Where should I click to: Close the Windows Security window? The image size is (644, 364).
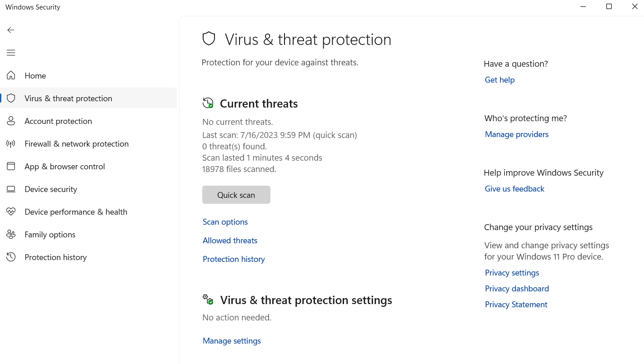tap(634, 7)
